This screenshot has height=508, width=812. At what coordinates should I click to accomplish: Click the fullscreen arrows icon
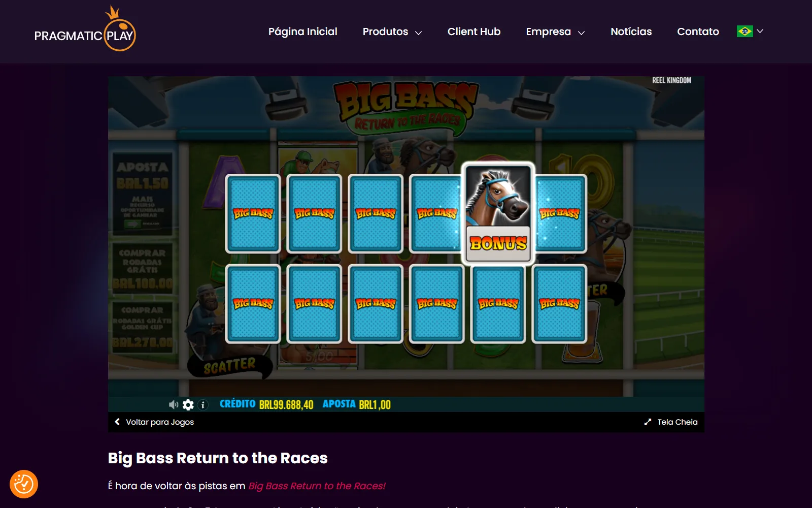[x=648, y=422]
